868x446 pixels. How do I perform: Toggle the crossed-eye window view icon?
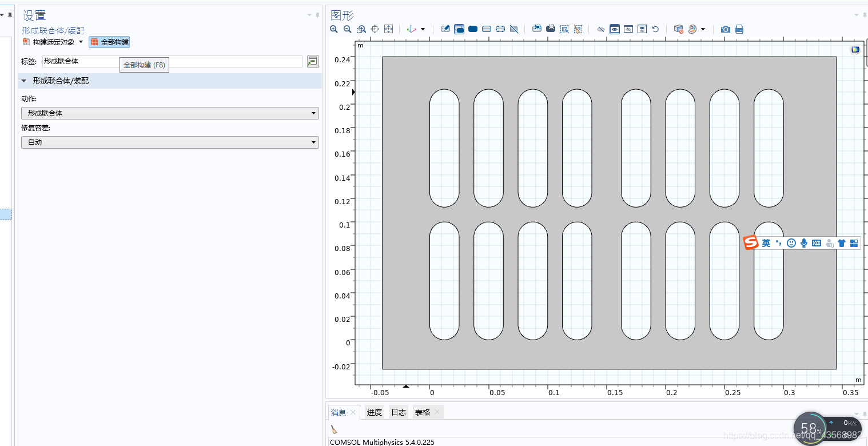point(628,29)
